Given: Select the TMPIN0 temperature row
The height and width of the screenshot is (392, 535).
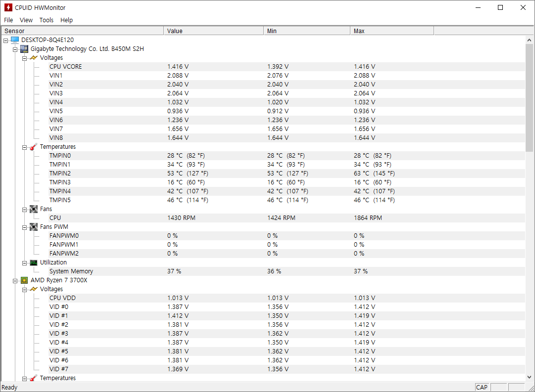Looking at the screenshot, I should (287, 155).
